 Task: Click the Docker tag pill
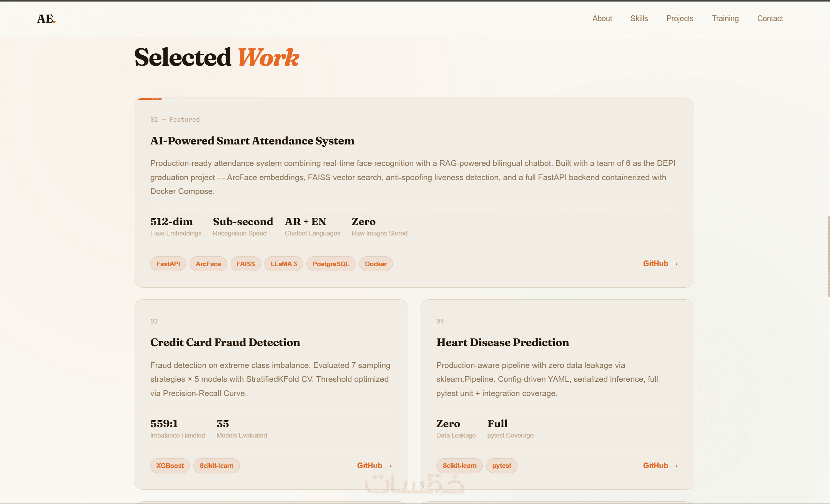(x=376, y=264)
